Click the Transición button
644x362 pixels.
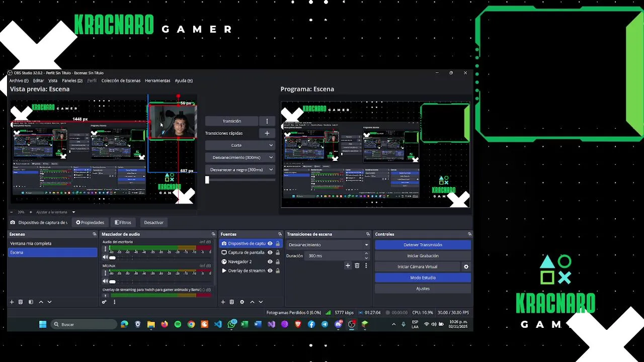coord(231,121)
